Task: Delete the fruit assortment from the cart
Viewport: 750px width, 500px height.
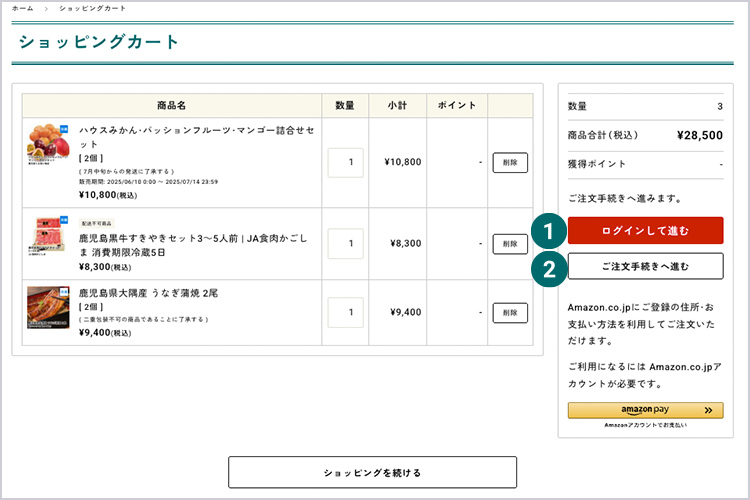Action: [510, 162]
